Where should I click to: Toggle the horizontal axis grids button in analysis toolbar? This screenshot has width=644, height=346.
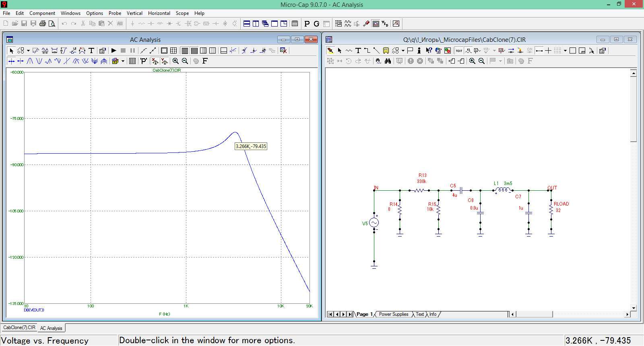coord(194,51)
